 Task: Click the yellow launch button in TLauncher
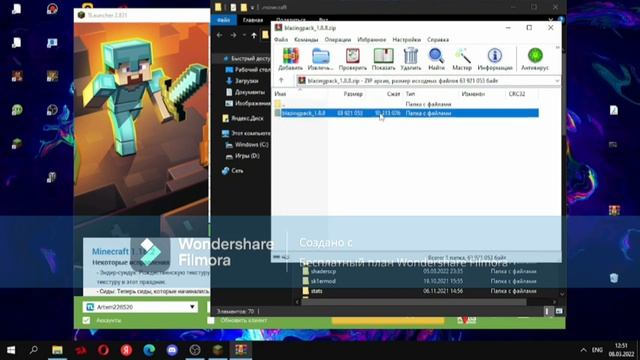[388, 321]
